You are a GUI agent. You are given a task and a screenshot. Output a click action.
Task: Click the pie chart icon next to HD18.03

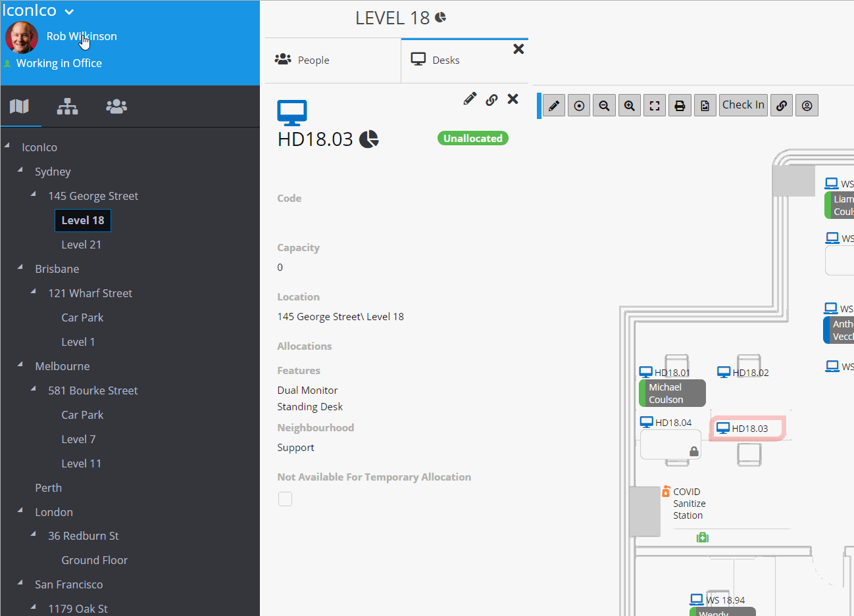369,139
